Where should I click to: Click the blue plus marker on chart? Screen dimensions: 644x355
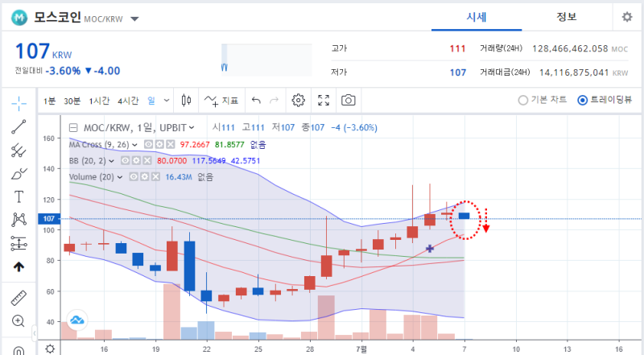coord(430,249)
